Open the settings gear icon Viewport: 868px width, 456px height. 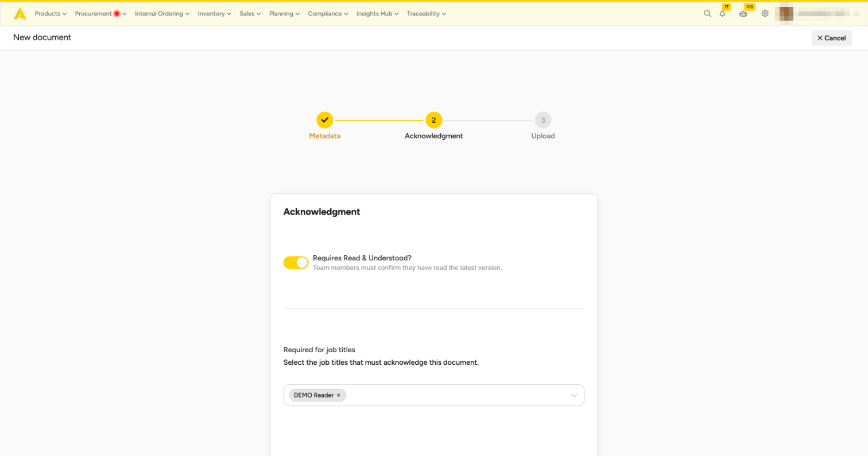point(765,14)
